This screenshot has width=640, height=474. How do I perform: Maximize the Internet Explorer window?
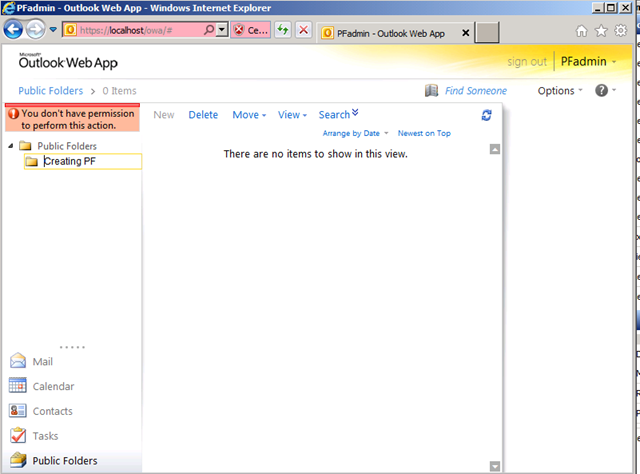pyautogui.click(x=611, y=7)
